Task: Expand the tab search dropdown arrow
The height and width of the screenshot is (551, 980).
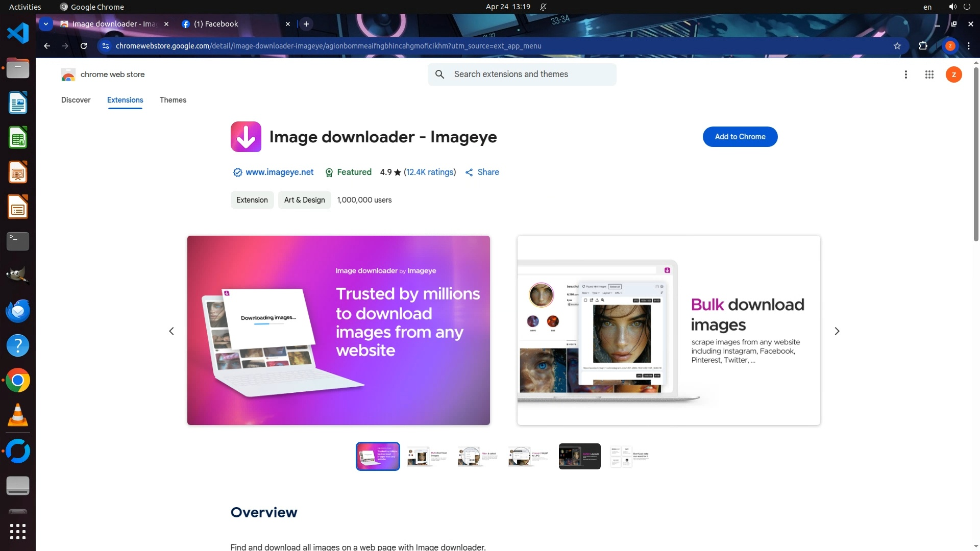Action: point(46,24)
